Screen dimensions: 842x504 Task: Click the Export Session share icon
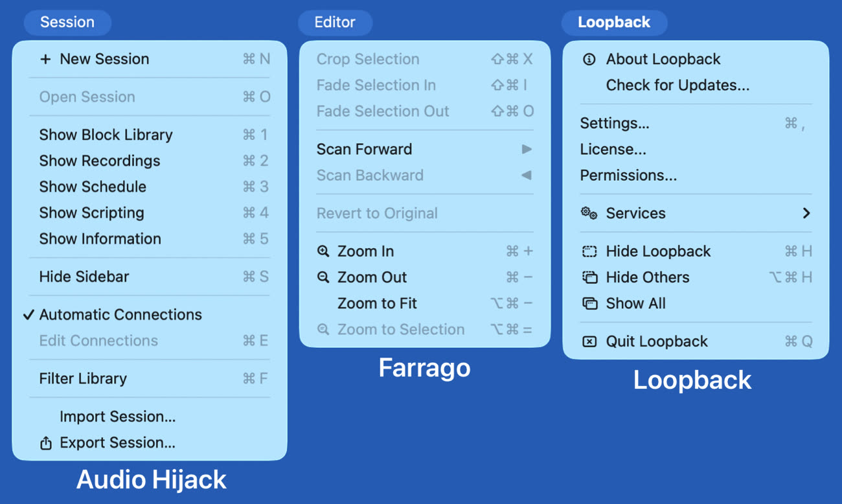(x=45, y=443)
